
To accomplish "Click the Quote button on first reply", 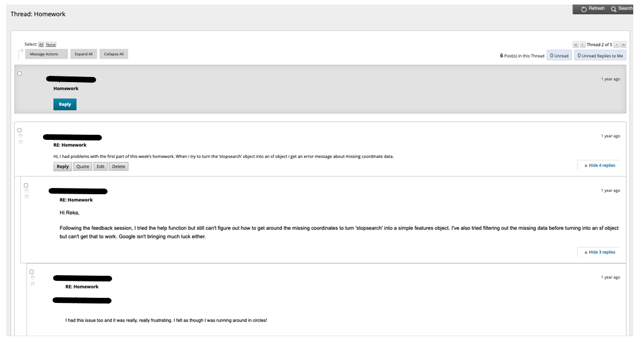I will pyautogui.click(x=83, y=166).
